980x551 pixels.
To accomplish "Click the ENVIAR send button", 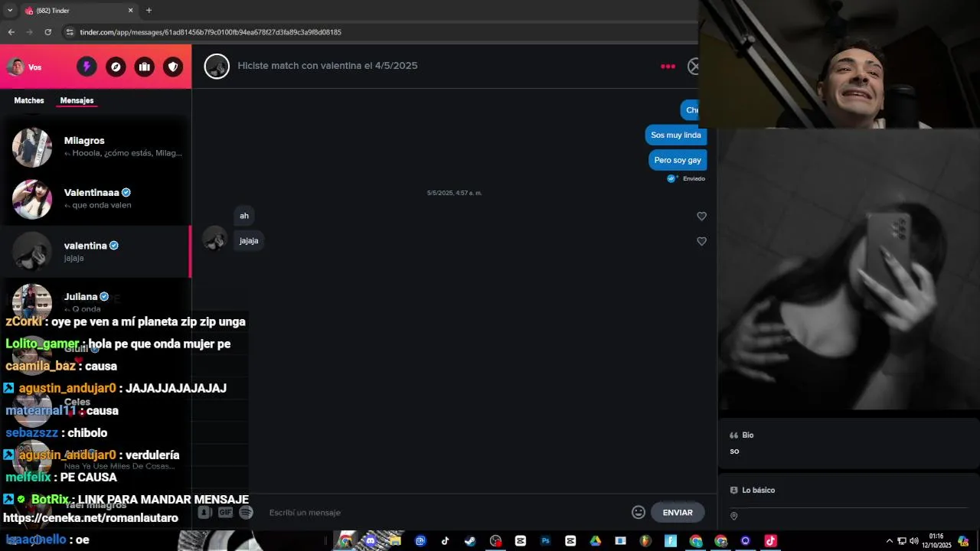I will click(678, 513).
